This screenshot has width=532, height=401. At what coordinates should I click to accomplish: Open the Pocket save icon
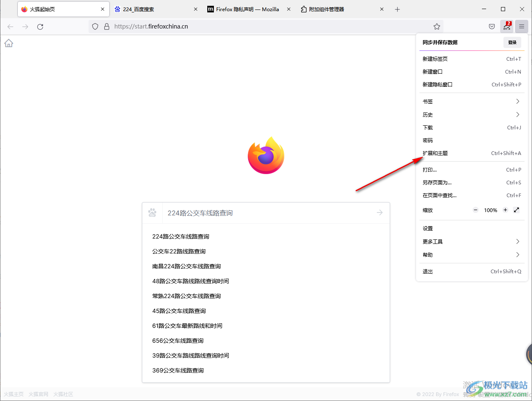point(492,26)
